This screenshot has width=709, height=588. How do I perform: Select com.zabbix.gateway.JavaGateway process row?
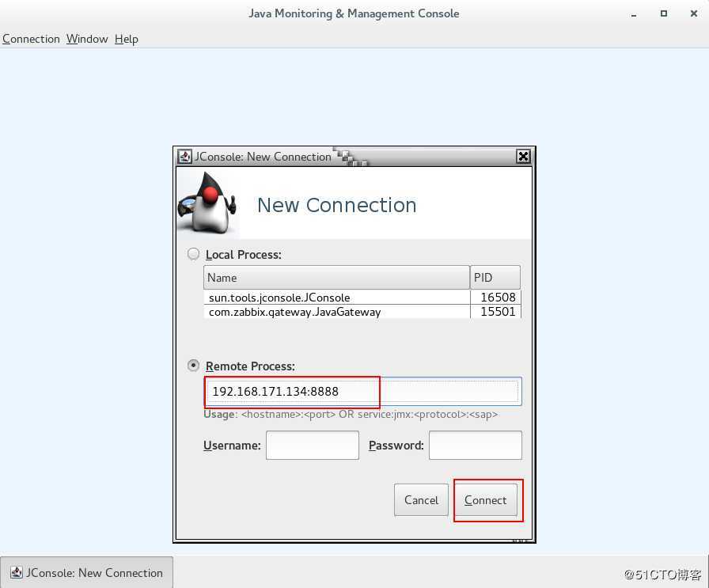pyautogui.click(x=362, y=312)
